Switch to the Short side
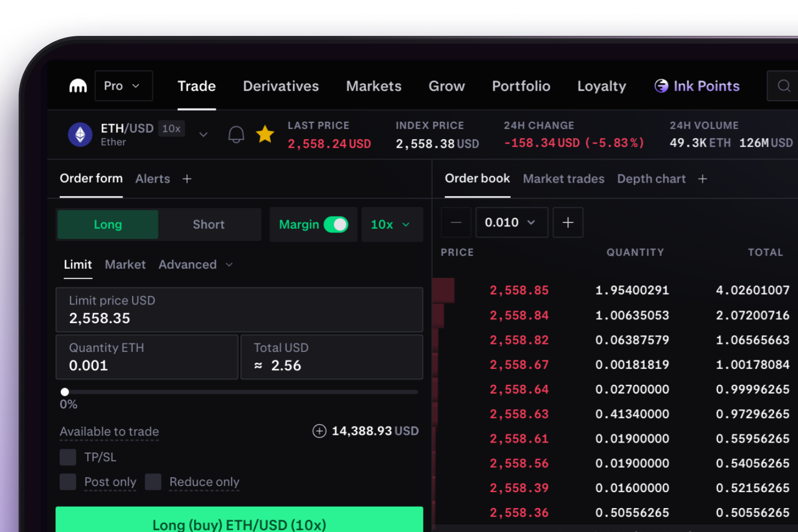The width and height of the screenshot is (798, 532). (208, 224)
